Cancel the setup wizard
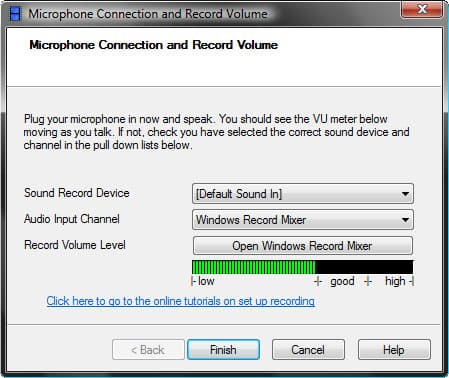Image resolution: width=449 pixels, height=378 pixels. pyautogui.click(x=308, y=350)
